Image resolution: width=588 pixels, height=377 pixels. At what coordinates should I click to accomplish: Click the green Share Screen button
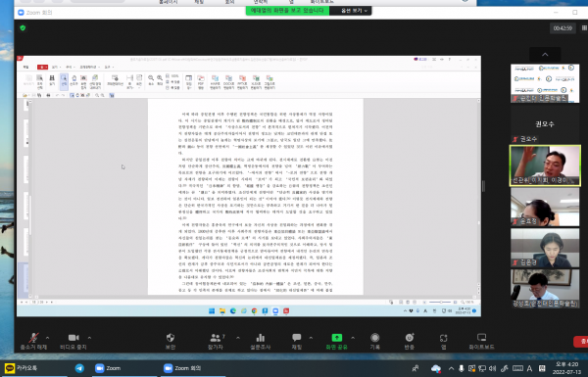coord(337,342)
